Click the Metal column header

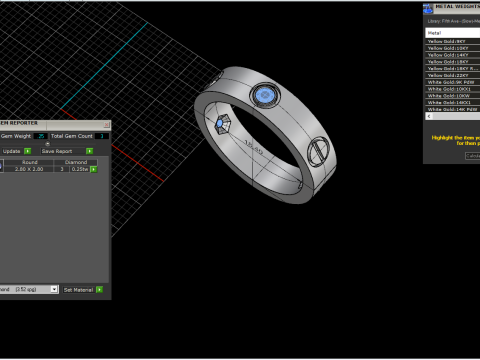(x=452, y=33)
